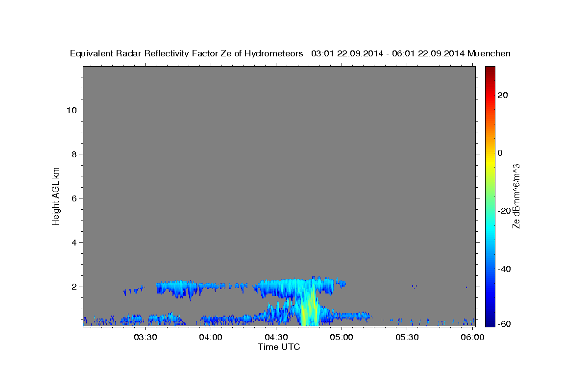Viewport: 588px width, 392px height.
Task: Click the 06:00 time tick label
Action: pos(472,337)
